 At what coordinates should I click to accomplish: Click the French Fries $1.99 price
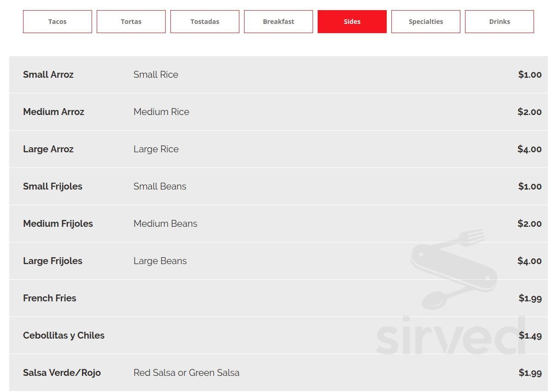click(x=530, y=298)
